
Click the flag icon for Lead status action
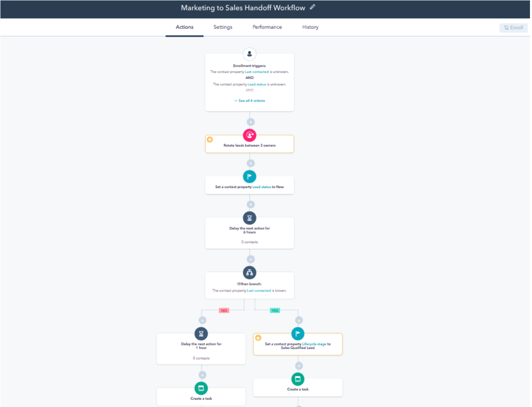[249, 177]
